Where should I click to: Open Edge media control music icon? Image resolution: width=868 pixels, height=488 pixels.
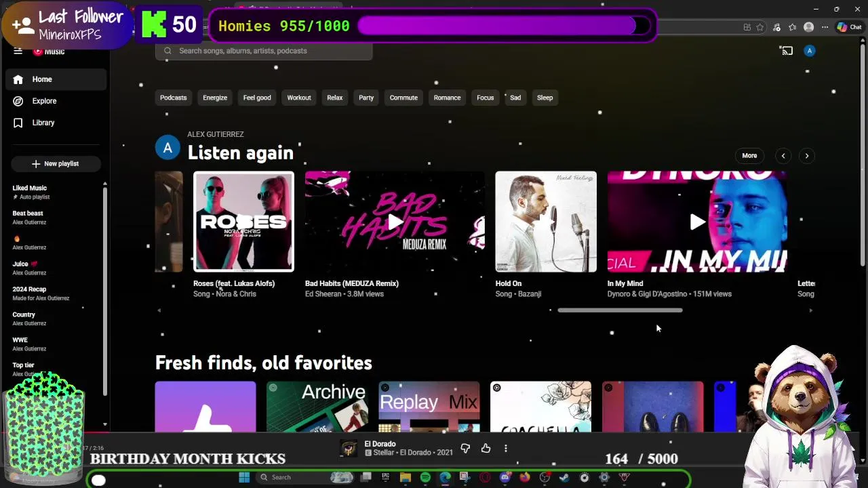tap(776, 27)
